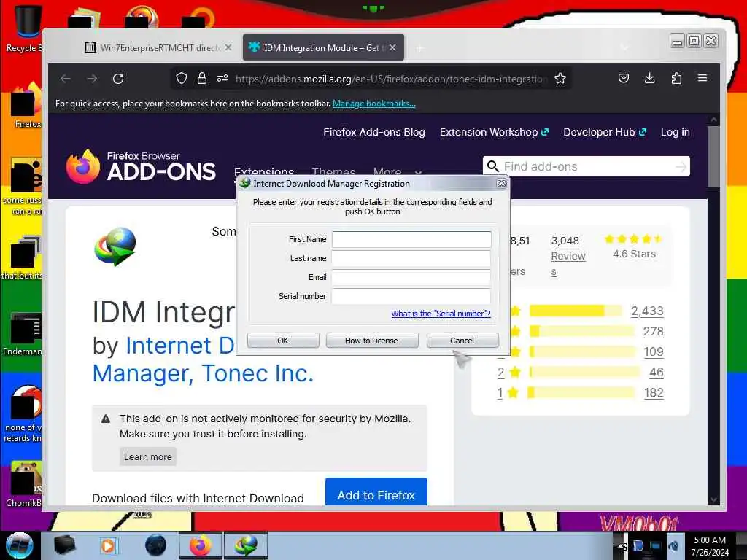Expand the More dropdown on add-ons site

coord(398,171)
